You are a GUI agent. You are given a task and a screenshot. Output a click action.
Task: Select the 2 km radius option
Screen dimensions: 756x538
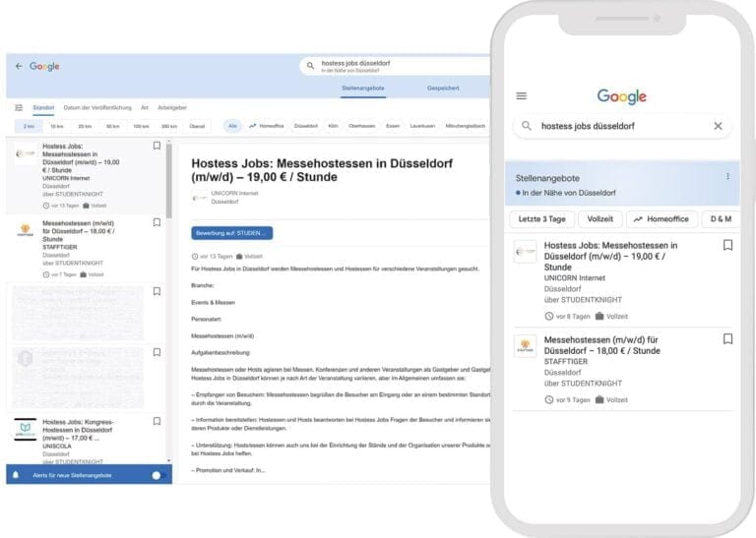tap(29, 126)
